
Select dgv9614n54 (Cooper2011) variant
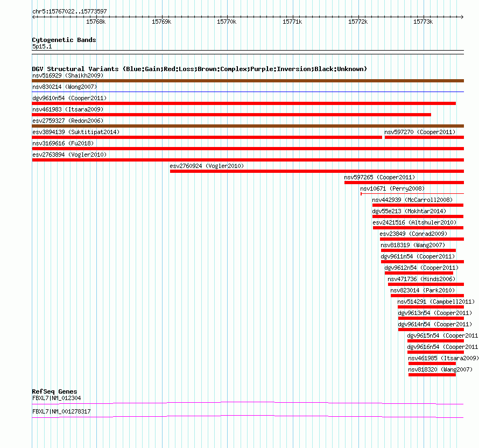click(x=435, y=324)
